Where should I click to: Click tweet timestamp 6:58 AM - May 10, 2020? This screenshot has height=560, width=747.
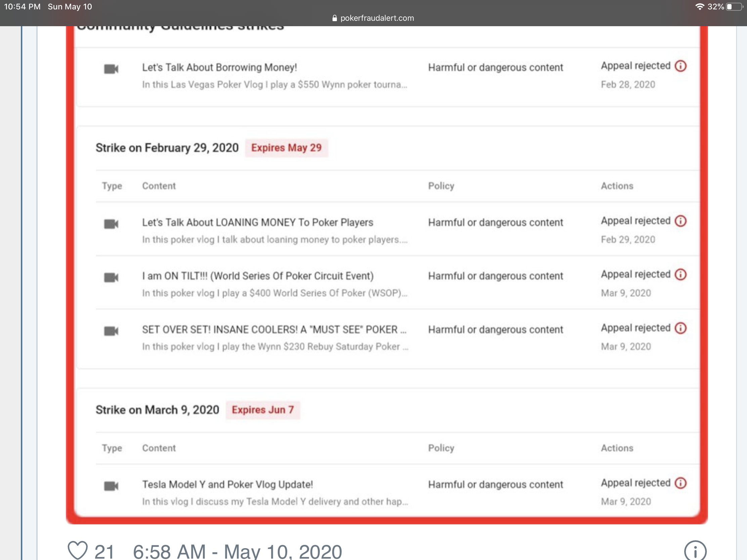pos(237,551)
